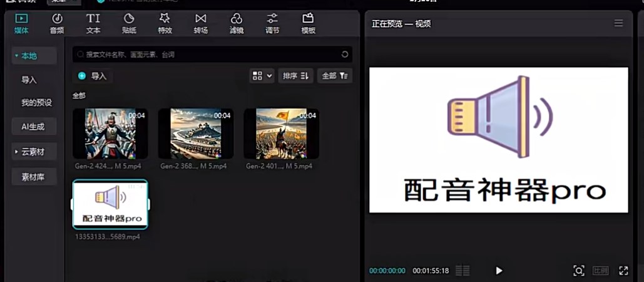Open the 模板 templates tab

pos(308,23)
